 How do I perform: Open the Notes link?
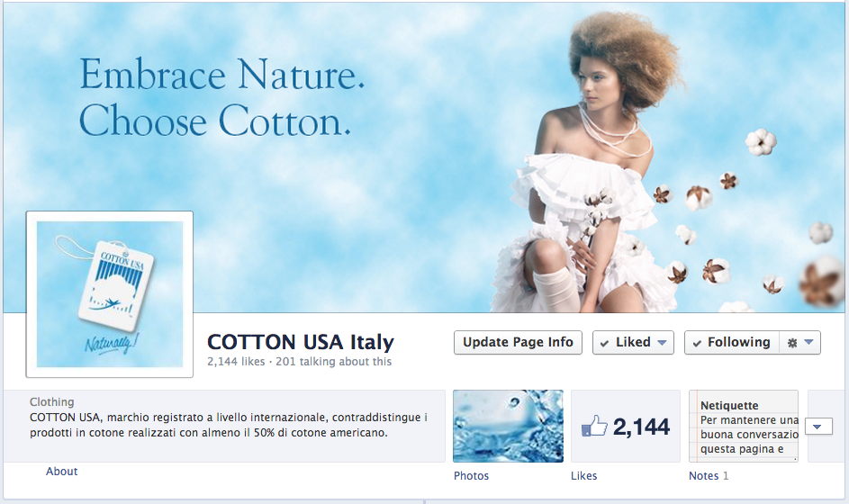tap(703, 476)
